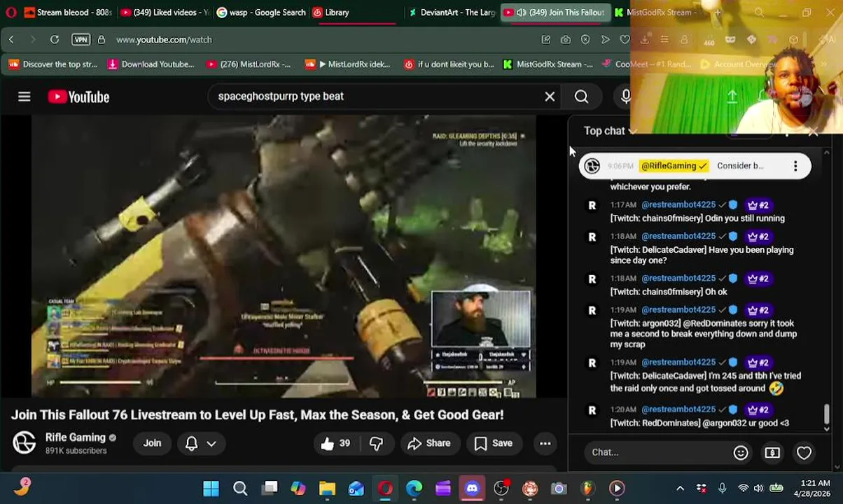This screenshot has width=843, height=504.
Task: Clear the YouTube search query
Action: tap(550, 97)
